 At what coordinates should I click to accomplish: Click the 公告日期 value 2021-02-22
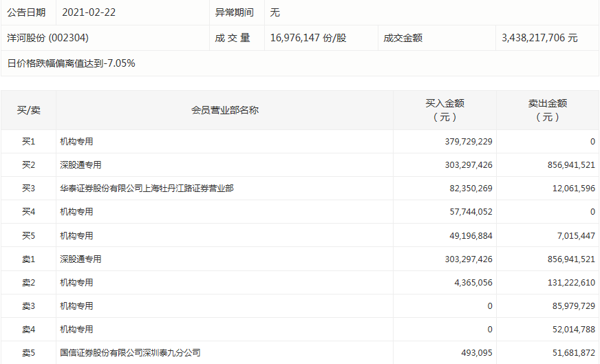click(x=89, y=12)
